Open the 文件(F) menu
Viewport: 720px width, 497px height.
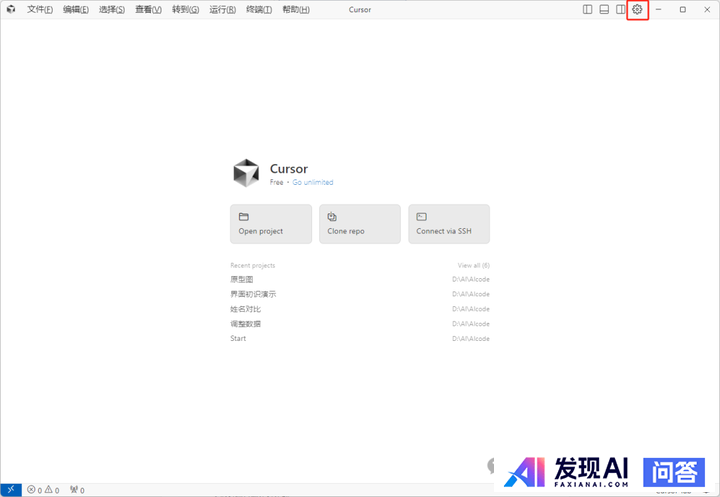[41, 10]
